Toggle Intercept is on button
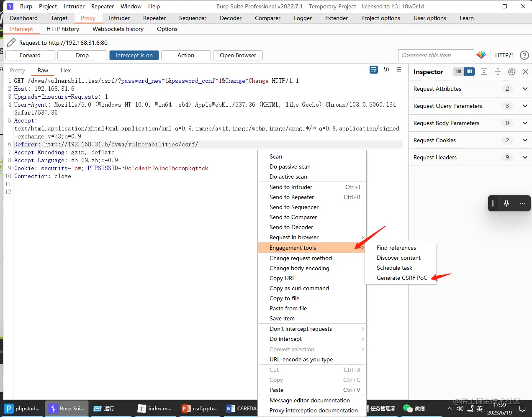This screenshot has width=532, height=417. pyautogui.click(x=134, y=55)
